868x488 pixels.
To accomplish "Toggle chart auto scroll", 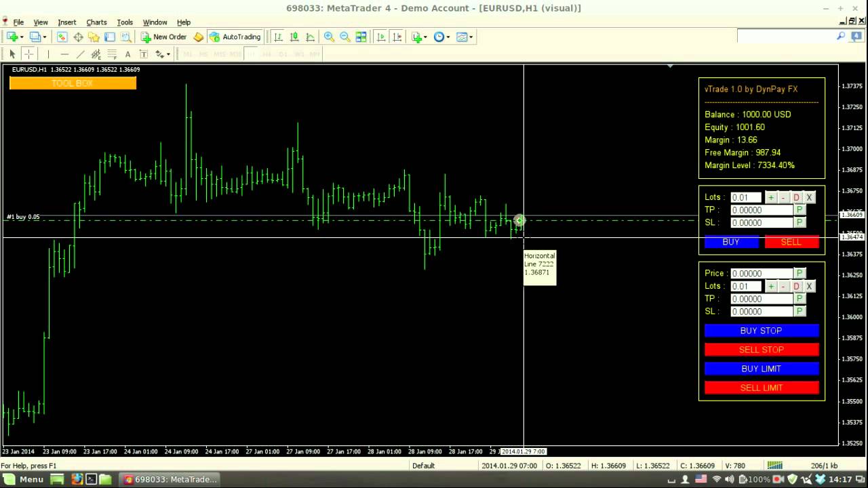I will click(x=381, y=37).
